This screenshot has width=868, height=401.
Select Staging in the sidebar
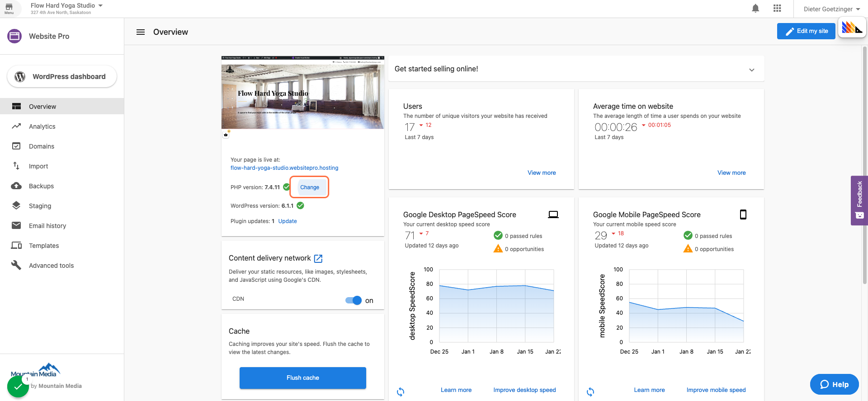40,206
